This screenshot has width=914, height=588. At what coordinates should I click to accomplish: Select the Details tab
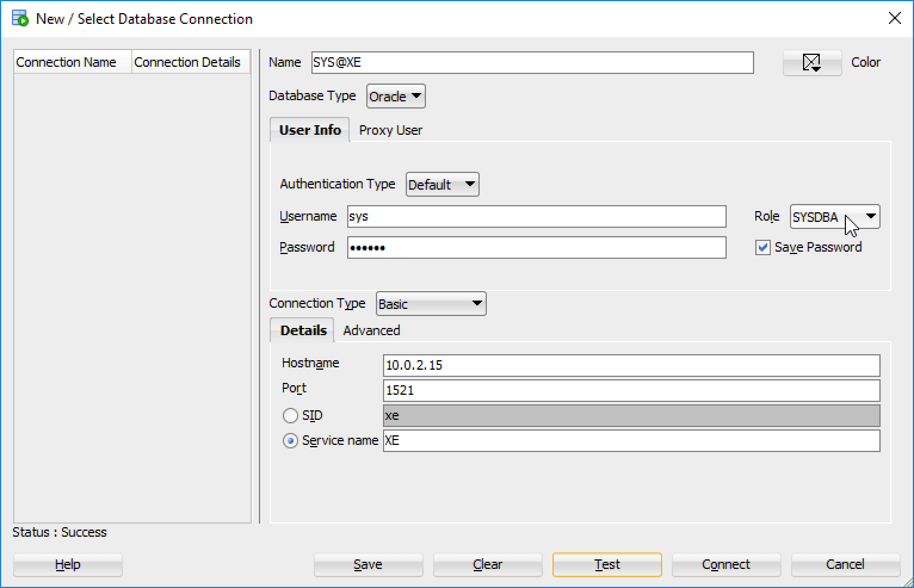tap(302, 330)
